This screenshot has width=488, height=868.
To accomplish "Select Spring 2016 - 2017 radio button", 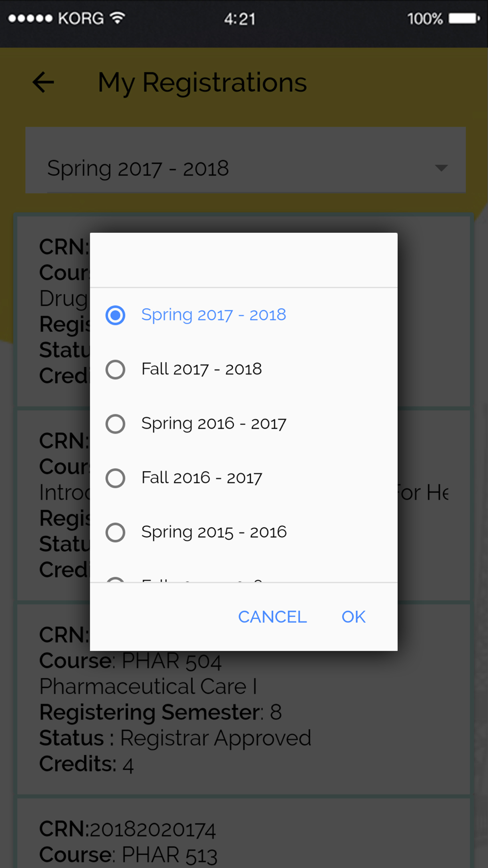I will (x=116, y=424).
